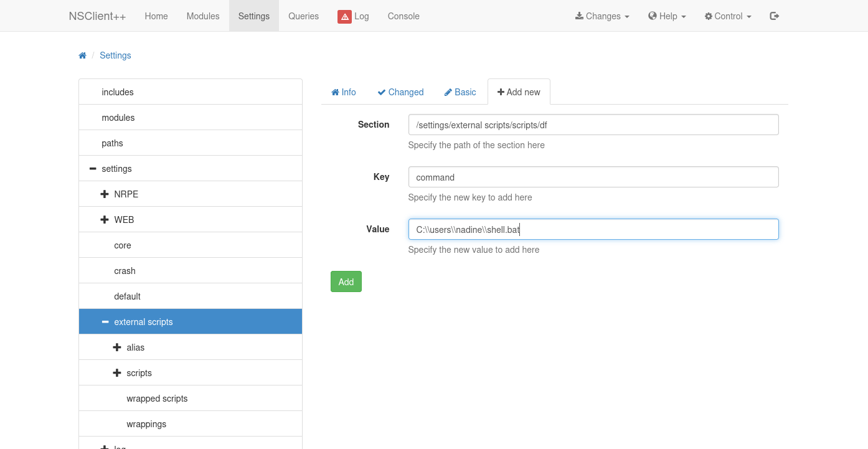Screen dimensions: 868x449
Task: Expand the WEB tree node
Action: point(105,220)
